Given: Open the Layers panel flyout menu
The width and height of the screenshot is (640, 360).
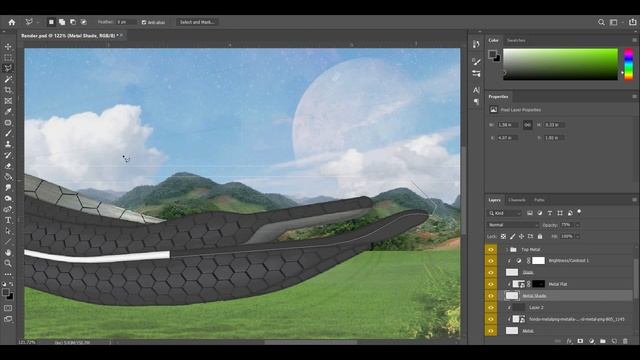Looking at the screenshot, I should (x=634, y=200).
